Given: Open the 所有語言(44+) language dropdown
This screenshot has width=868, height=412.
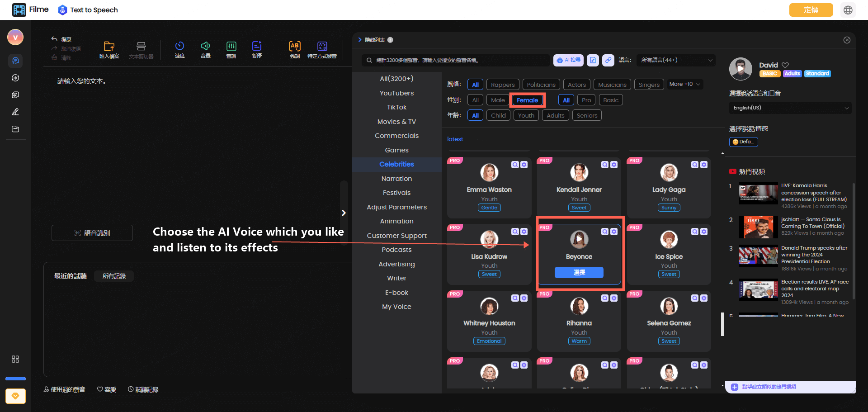Looking at the screenshot, I should coord(676,60).
